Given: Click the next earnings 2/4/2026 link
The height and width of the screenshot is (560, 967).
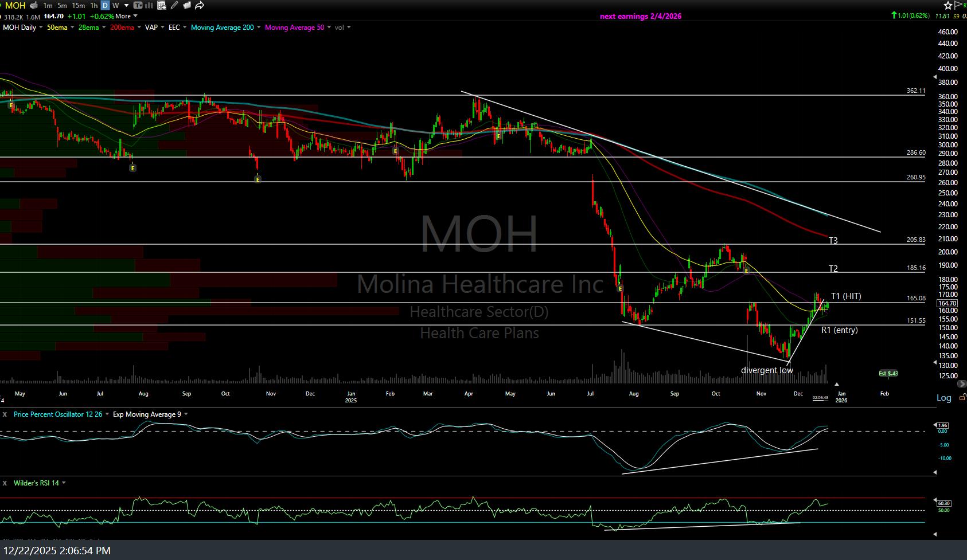Looking at the screenshot, I should coord(640,16).
